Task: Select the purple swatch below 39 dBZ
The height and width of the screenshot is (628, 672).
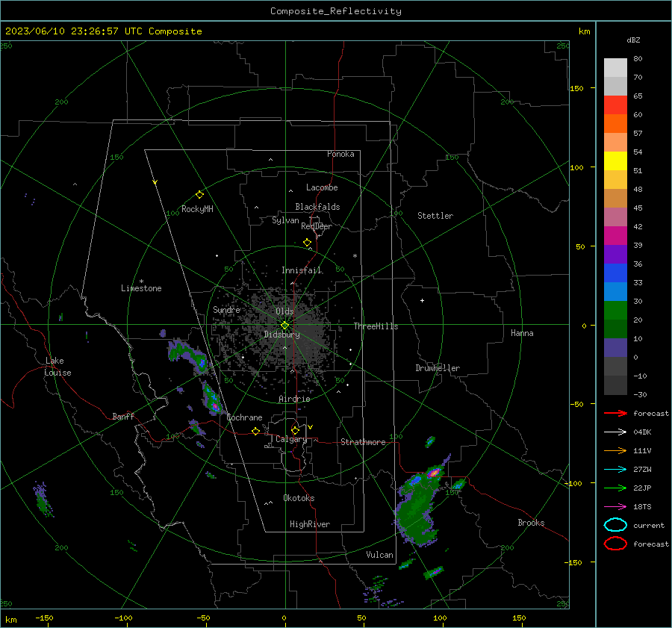Action: pyautogui.click(x=615, y=254)
